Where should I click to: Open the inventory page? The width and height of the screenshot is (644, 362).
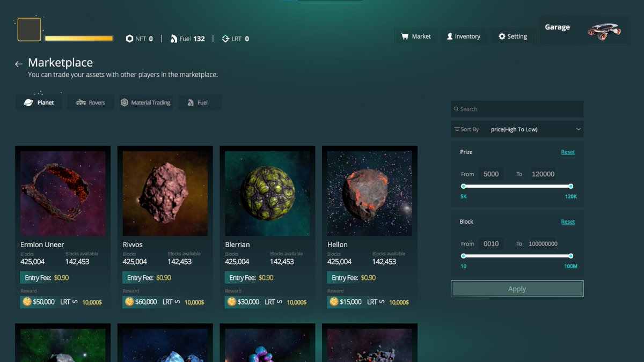[464, 36]
